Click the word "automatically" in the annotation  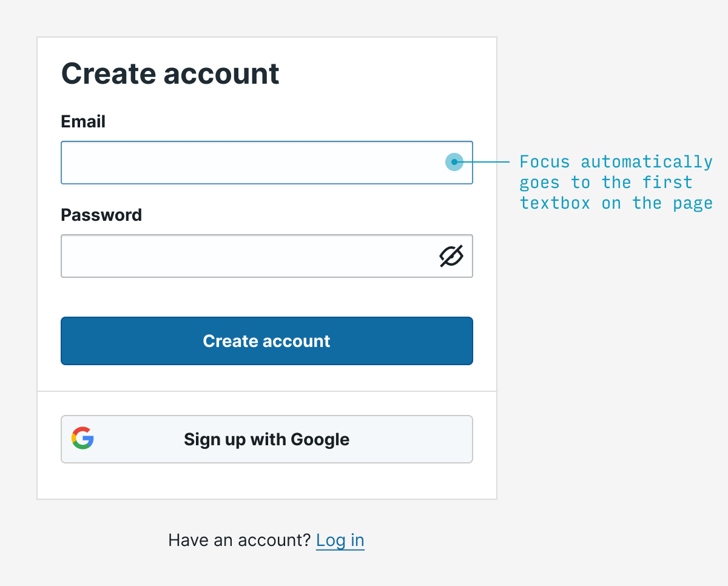(647, 162)
